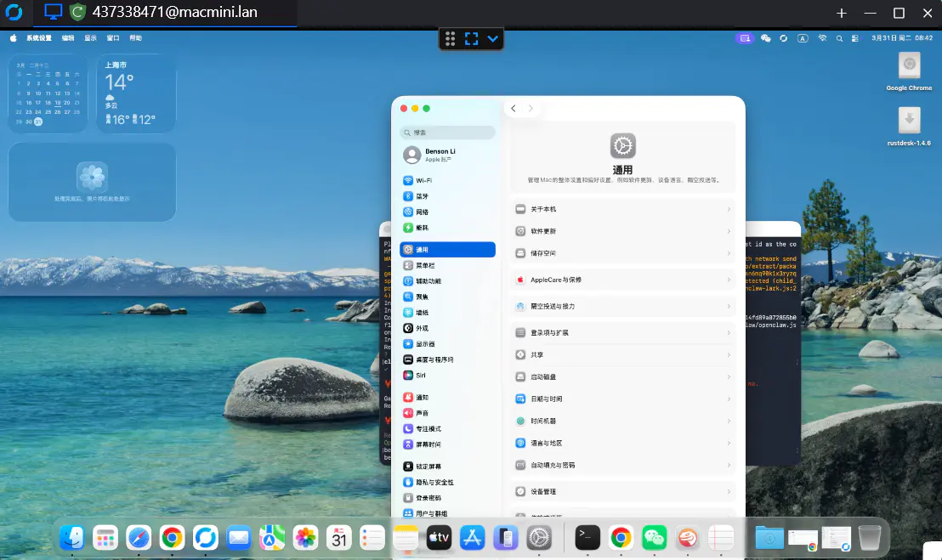Launch Terminal from the Dock

click(x=587, y=537)
